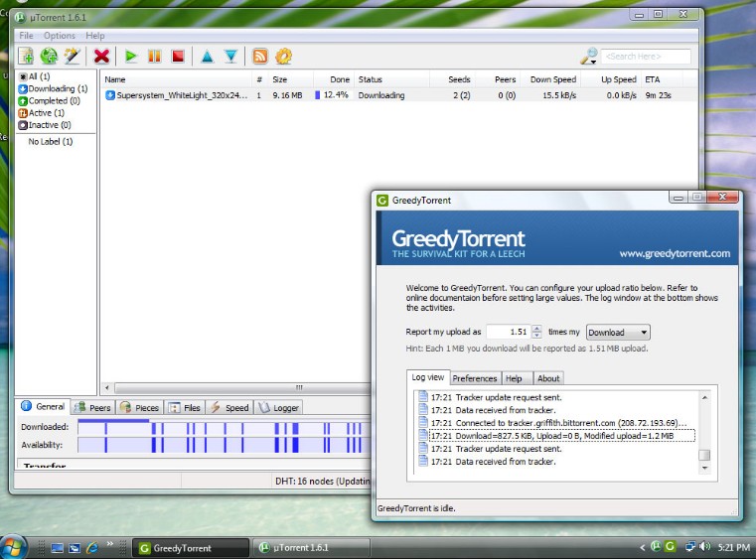Click the Search Here input box

tap(646, 57)
